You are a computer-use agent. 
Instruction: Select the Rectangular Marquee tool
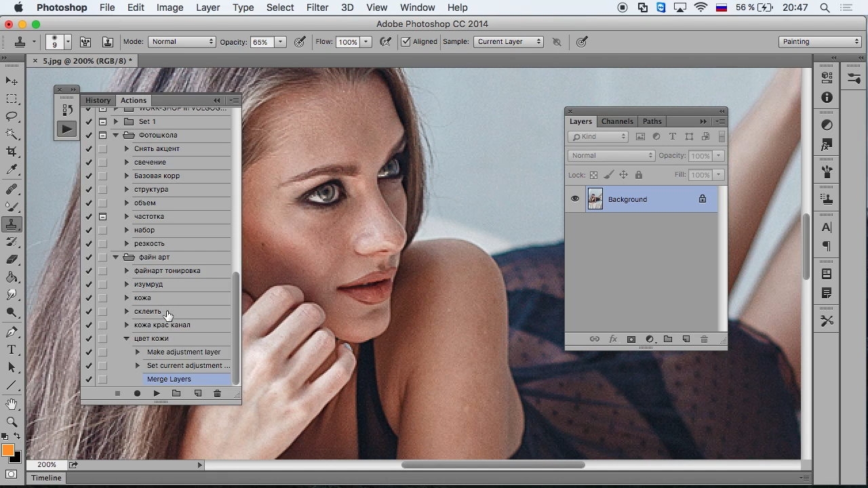(x=12, y=99)
